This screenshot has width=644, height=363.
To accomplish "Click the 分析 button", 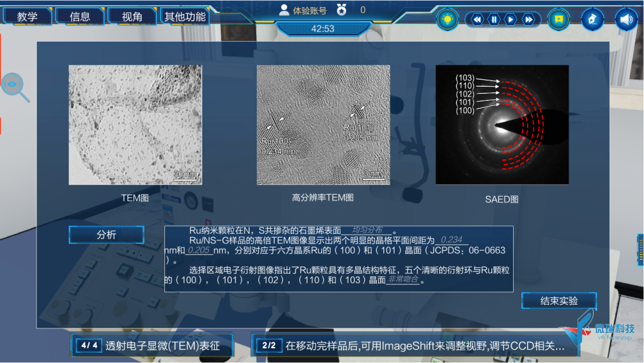I will tap(107, 235).
